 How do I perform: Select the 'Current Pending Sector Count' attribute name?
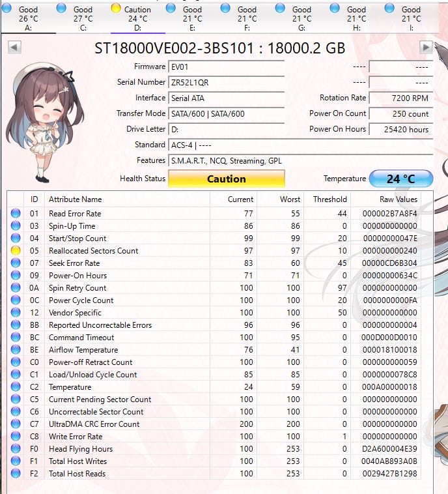point(100,400)
